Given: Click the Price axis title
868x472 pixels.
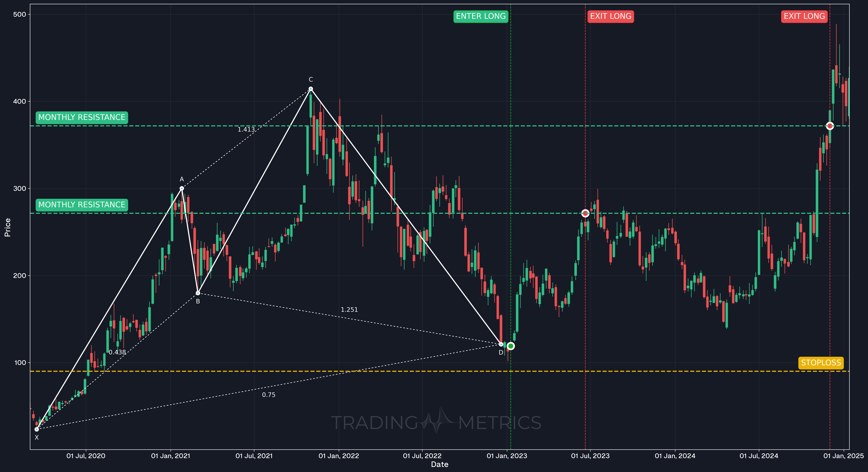Looking at the screenshot, I should coord(7,227).
